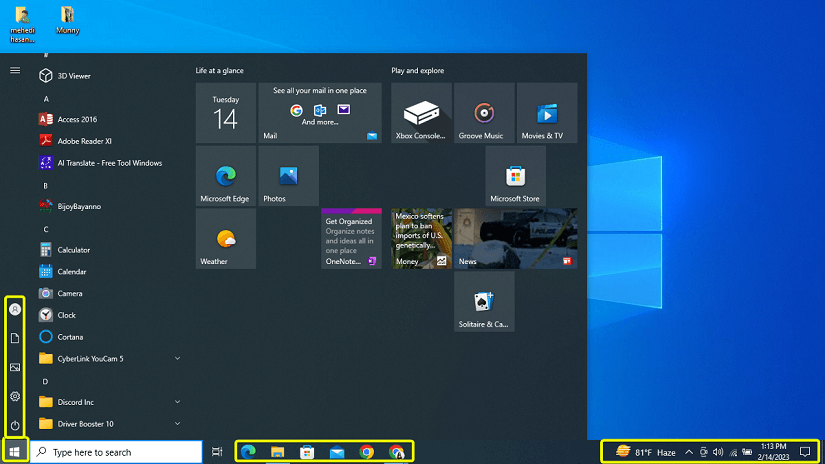Viewport: 825px width, 464px height.
Task: Open the Xbox Console tile
Action: pos(421,113)
